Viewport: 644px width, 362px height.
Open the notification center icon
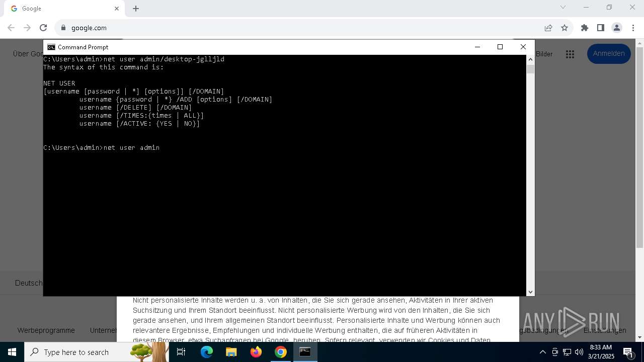pos(628,352)
